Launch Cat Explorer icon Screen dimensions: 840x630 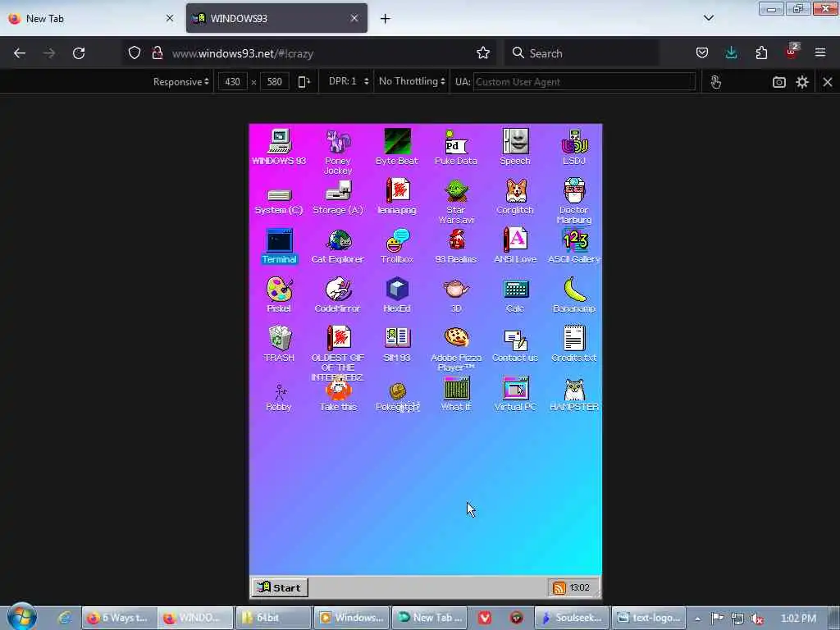[x=338, y=240]
